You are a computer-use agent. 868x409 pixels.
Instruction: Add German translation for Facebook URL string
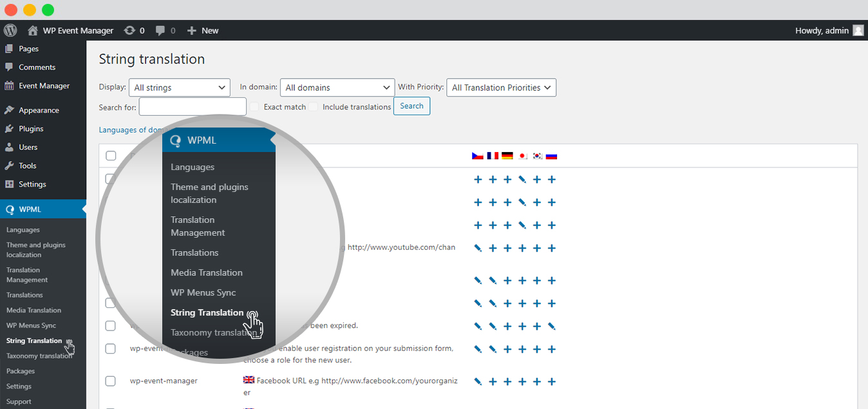(x=507, y=381)
